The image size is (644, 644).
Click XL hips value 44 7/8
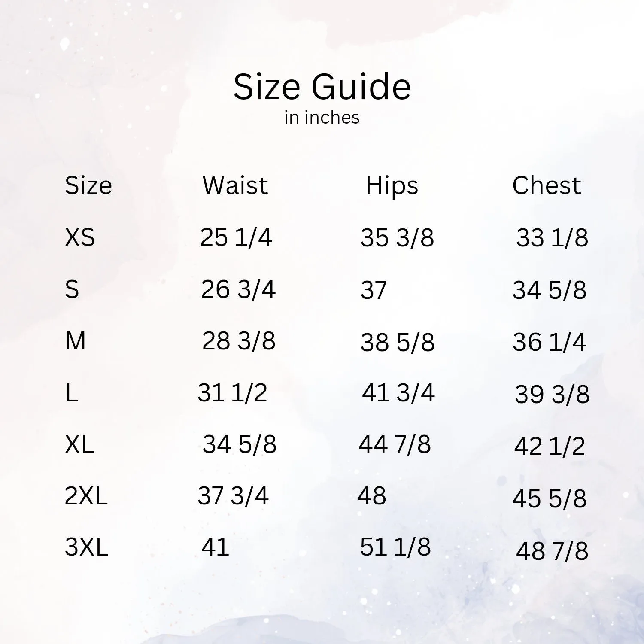click(395, 444)
